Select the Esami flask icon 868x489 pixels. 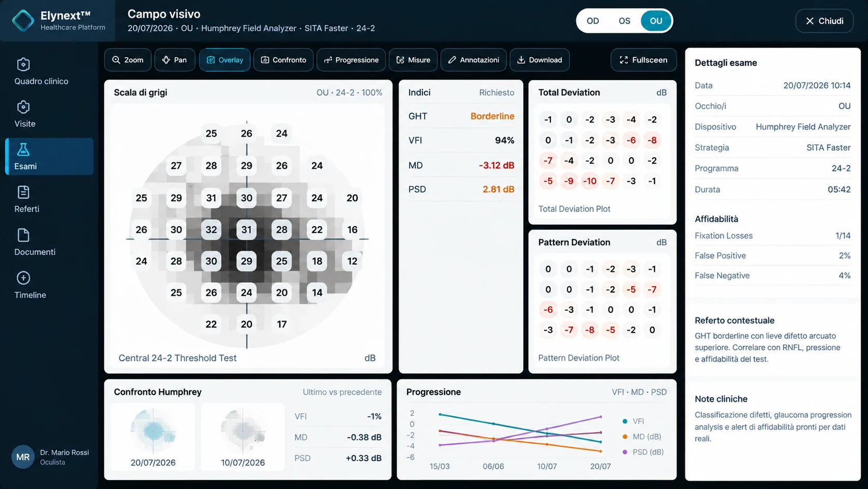pyautogui.click(x=23, y=150)
